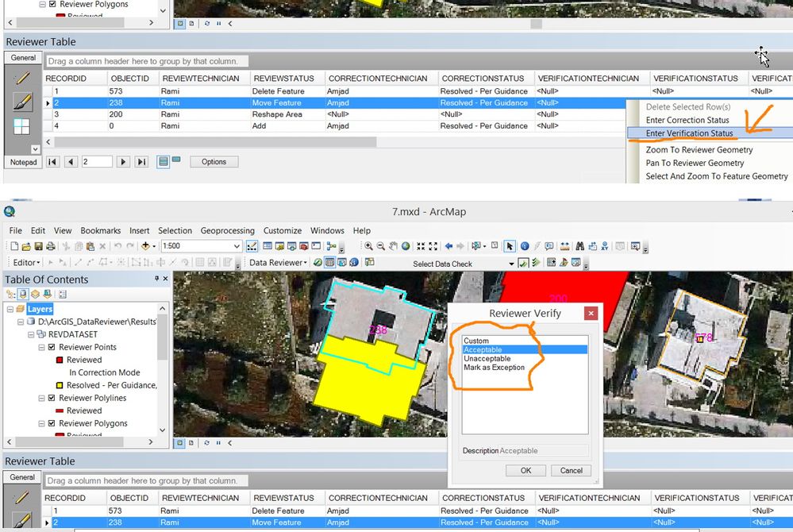Viewport: 793px width, 532px height.
Task: Open the Find binoculars tool
Action: coord(580,247)
